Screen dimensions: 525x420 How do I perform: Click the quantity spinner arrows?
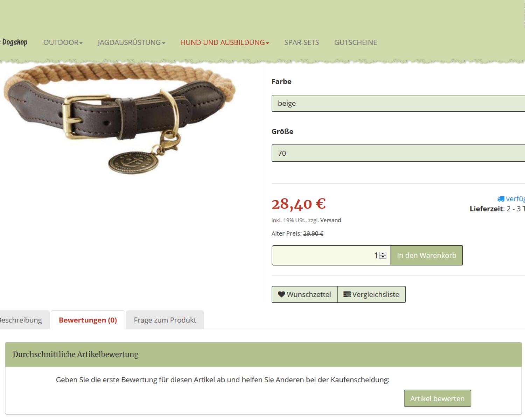tap(383, 255)
